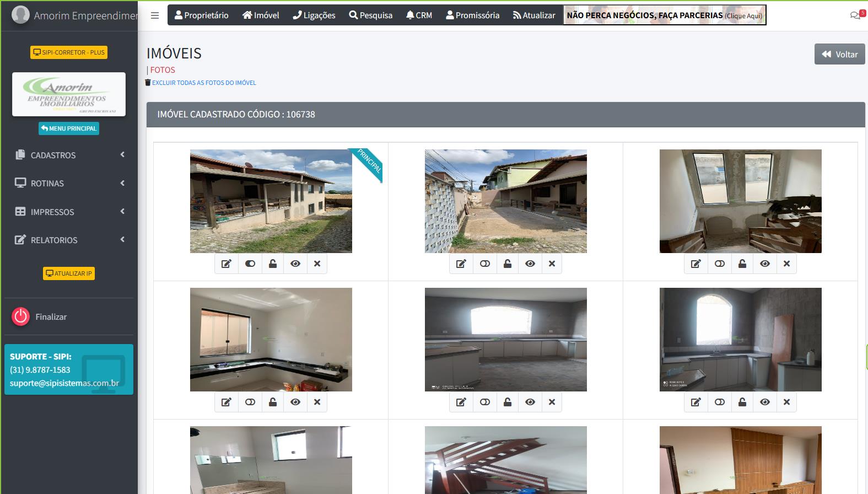Open the parcerias banner ad

tap(665, 15)
